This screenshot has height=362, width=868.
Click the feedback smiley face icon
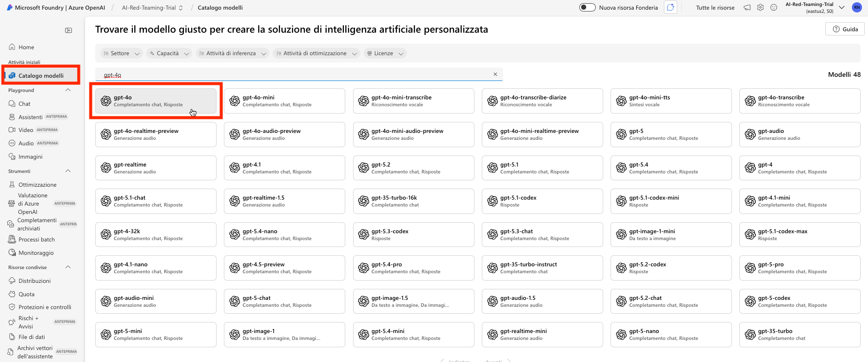click(774, 7)
